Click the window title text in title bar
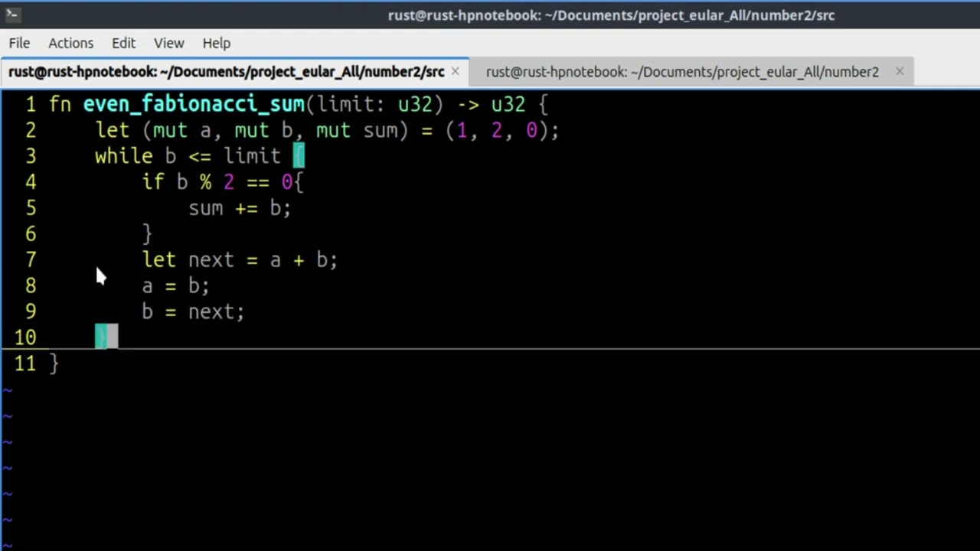Screen dimensions: 980x551 [611, 15]
